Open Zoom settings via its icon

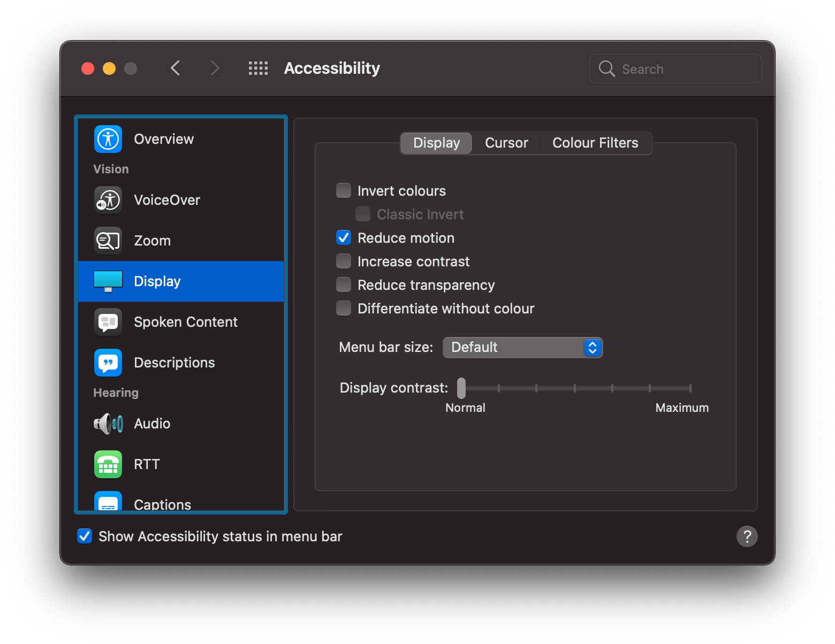click(108, 240)
